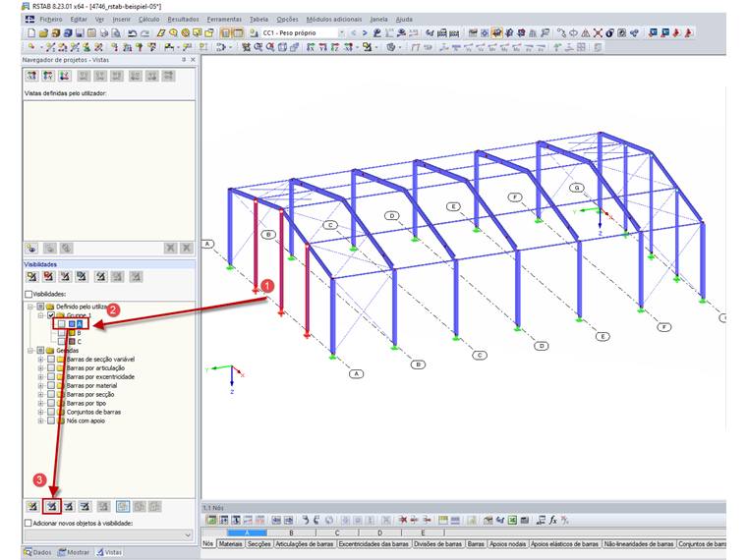The height and width of the screenshot is (560, 747).
Task: Open the Módulos adicionais menu
Action: point(334,20)
